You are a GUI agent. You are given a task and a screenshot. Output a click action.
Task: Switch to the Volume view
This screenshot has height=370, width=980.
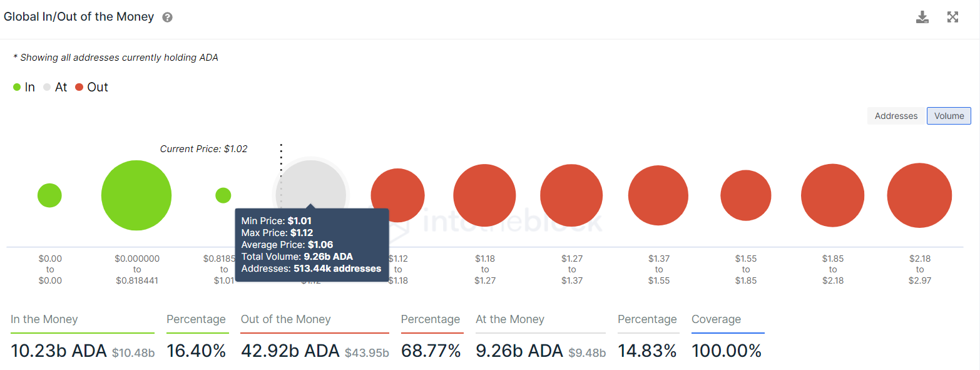point(949,116)
